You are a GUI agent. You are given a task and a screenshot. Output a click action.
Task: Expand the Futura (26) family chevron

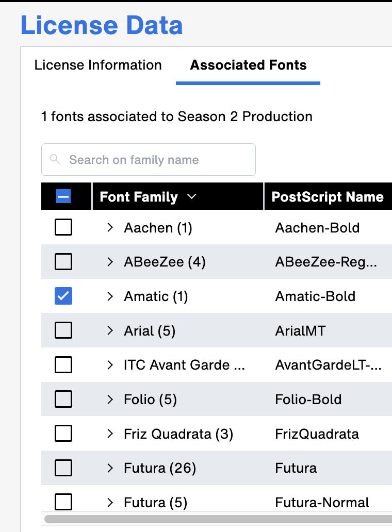click(x=110, y=468)
